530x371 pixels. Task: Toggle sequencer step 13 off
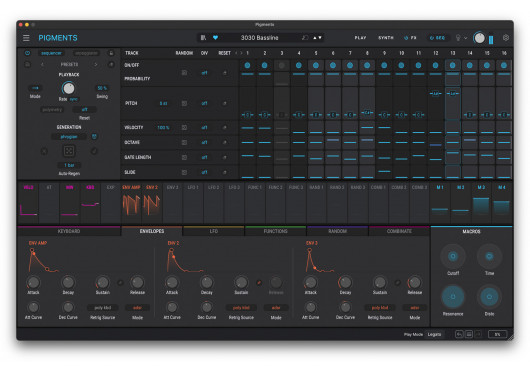pyautogui.click(x=453, y=65)
